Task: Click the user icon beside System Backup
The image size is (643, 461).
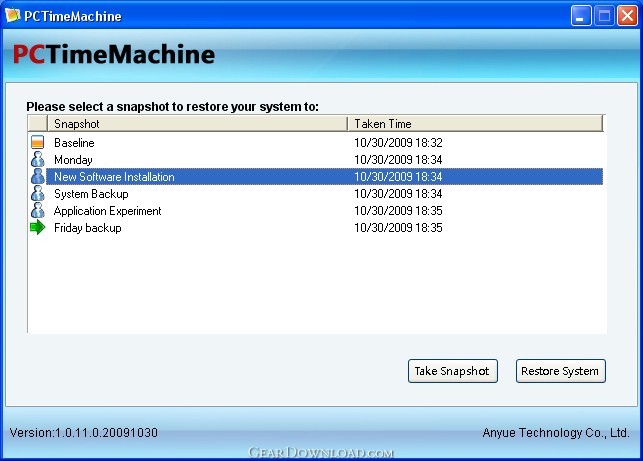Action: pyautogui.click(x=37, y=193)
